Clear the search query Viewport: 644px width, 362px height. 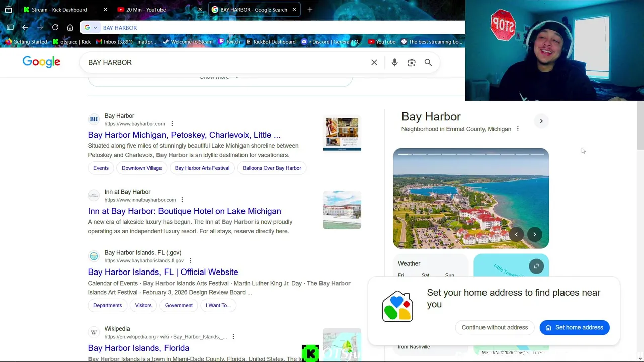tap(374, 62)
